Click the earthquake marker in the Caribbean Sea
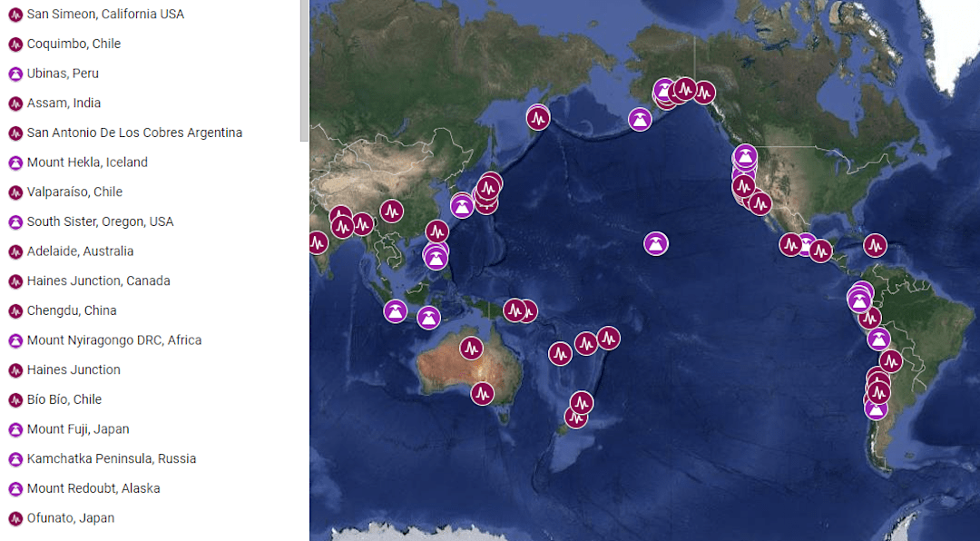The width and height of the screenshot is (980, 541). pos(875,245)
